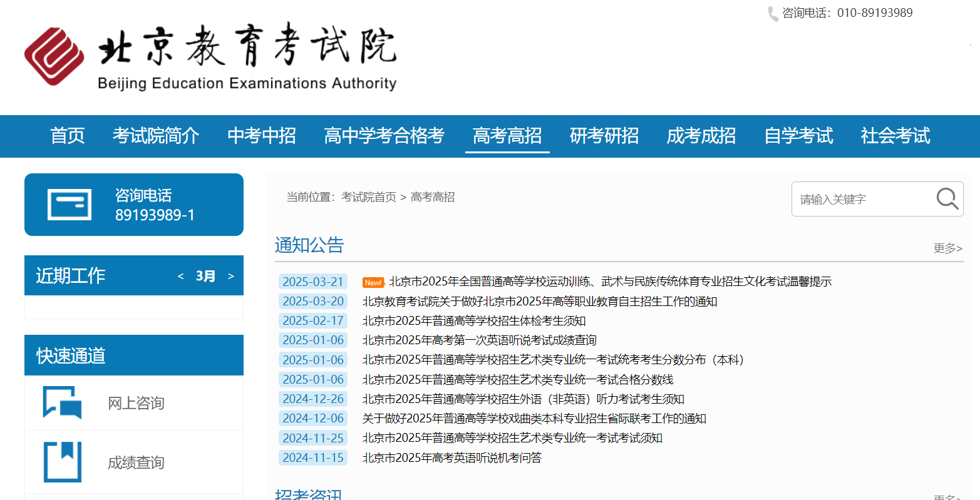This screenshot has width=980, height=500.
Task: Click 更多> next to 通知公告
Action: coord(948,248)
